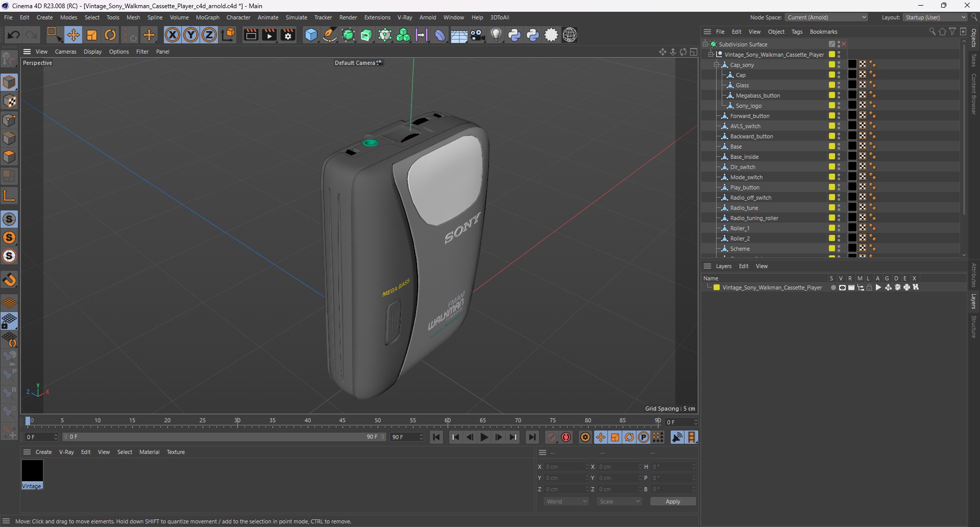Viewport: 980px width, 527px height.
Task: Open the Simulate menu
Action: coord(296,17)
